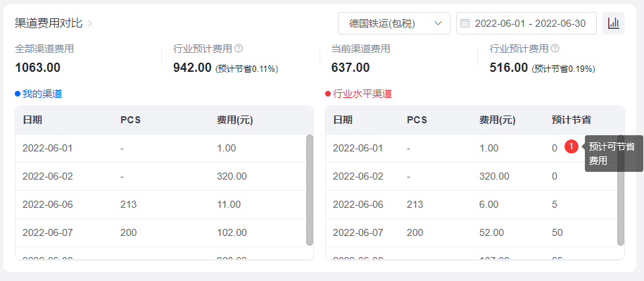This screenshot has width=644, height=281.
Task: Click the right table vertical scrollbar
Action: [x=621, y=190]
